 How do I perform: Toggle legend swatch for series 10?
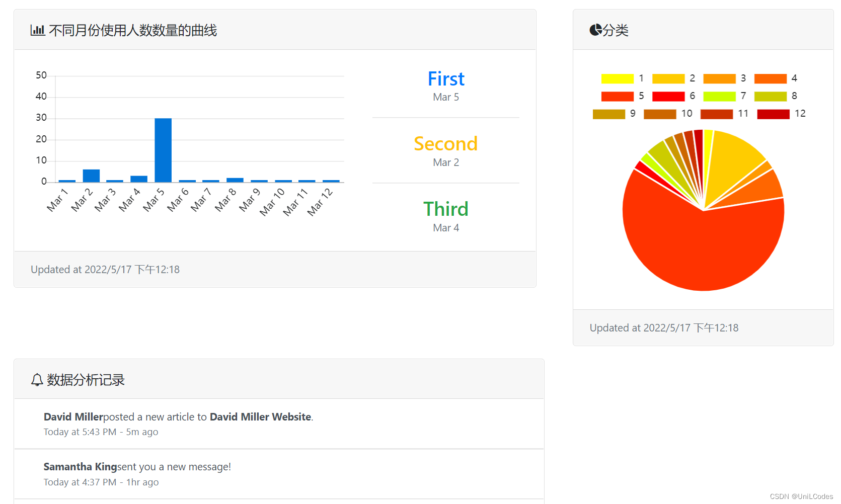(660, 114)
